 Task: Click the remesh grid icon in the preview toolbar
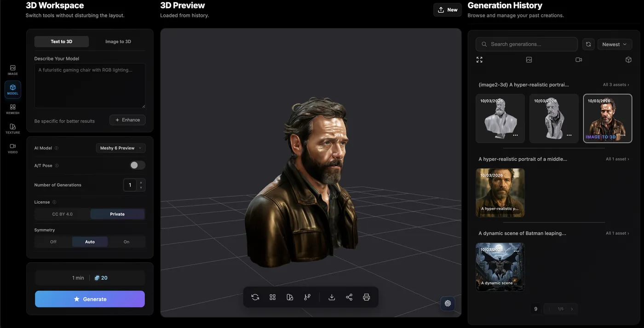pos(273,297)
